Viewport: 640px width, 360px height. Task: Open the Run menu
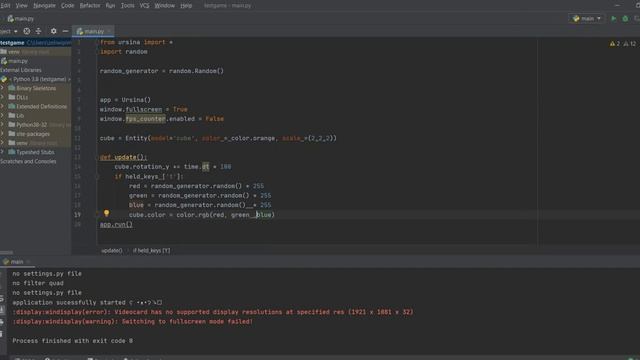[x=110, y=6]
